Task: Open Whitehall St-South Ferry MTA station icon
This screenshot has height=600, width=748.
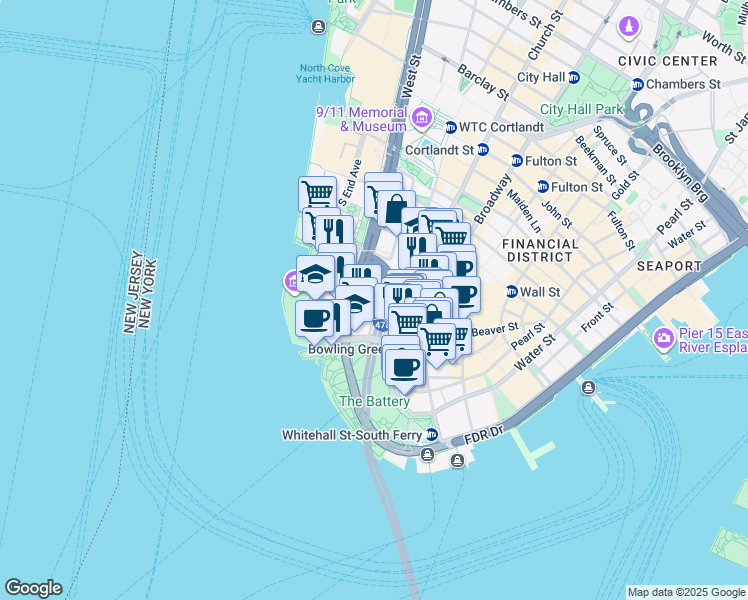Action: point(432,434)
